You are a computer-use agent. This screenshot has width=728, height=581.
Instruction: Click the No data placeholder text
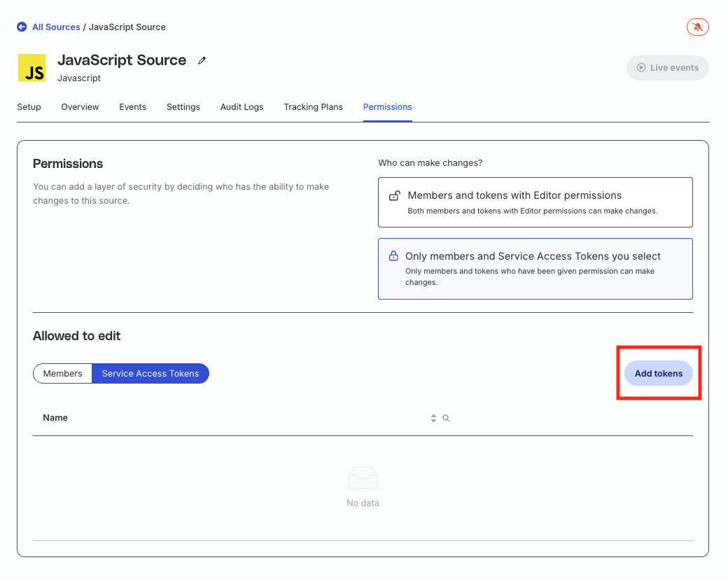coord(363,503)
